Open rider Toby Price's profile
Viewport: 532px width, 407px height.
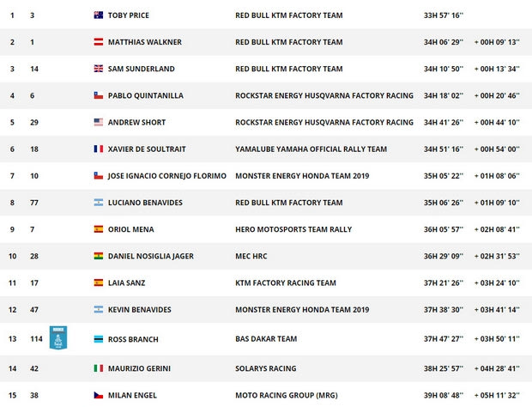point(131,15)
